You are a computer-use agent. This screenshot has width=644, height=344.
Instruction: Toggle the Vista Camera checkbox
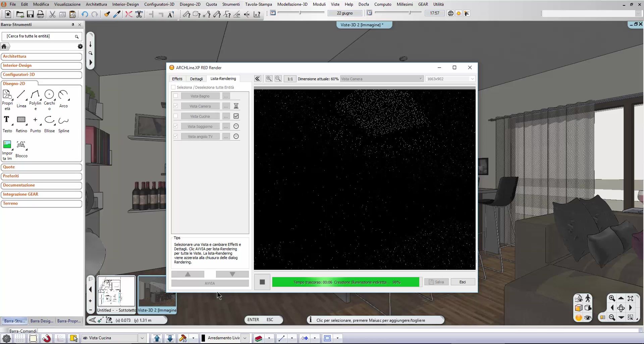pos(175,106)
